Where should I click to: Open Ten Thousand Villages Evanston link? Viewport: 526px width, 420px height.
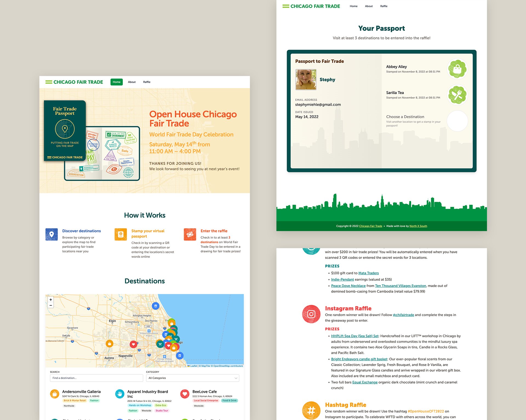(401, 286)
